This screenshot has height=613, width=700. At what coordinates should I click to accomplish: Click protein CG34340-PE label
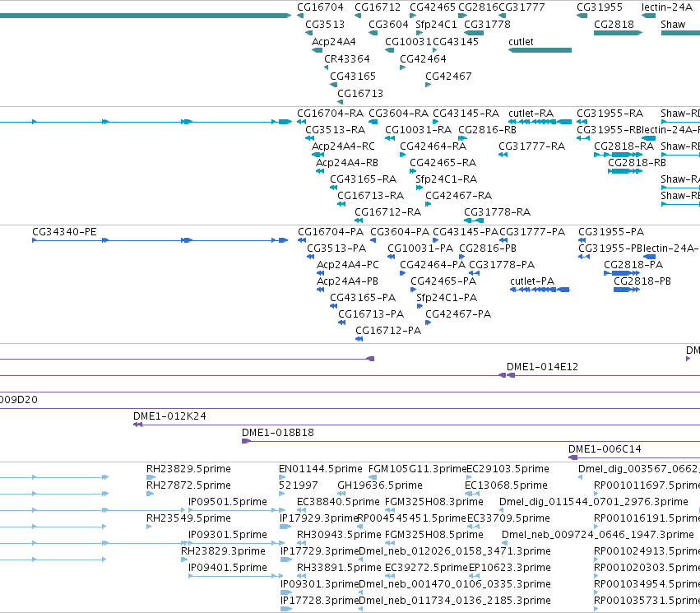pyautogui.click(x=64, y=232)
